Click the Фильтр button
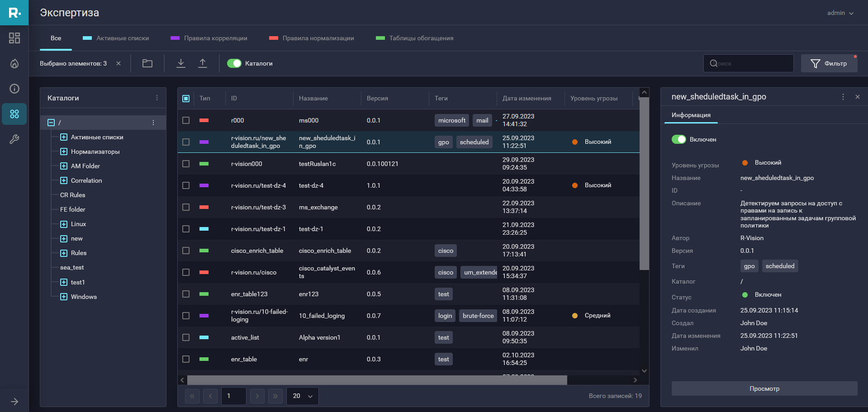 pos(829,63)
